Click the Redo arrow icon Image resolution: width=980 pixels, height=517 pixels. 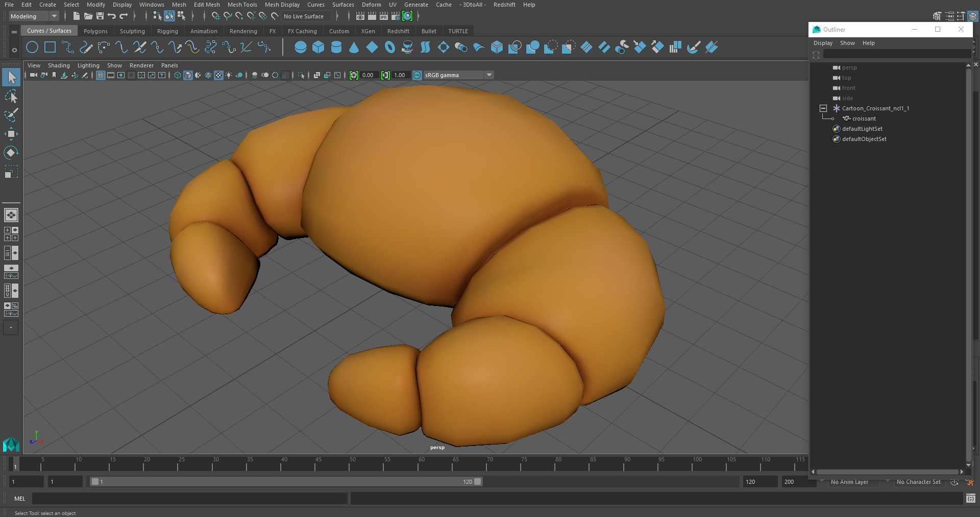click(124, 16)
